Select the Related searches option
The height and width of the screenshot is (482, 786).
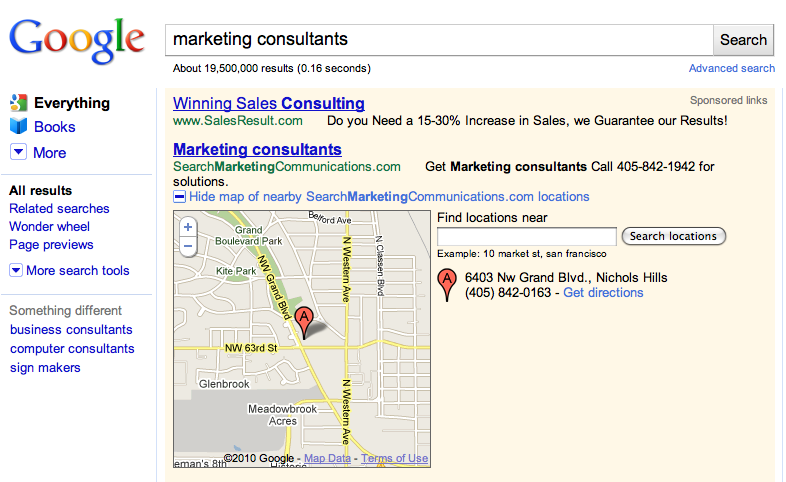click(59, 209)
